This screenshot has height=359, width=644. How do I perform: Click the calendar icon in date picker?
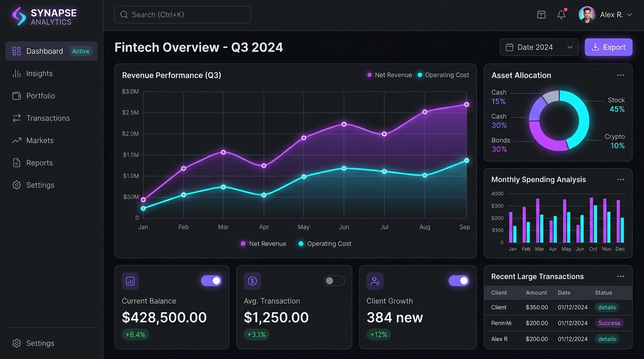click(510, 47)
